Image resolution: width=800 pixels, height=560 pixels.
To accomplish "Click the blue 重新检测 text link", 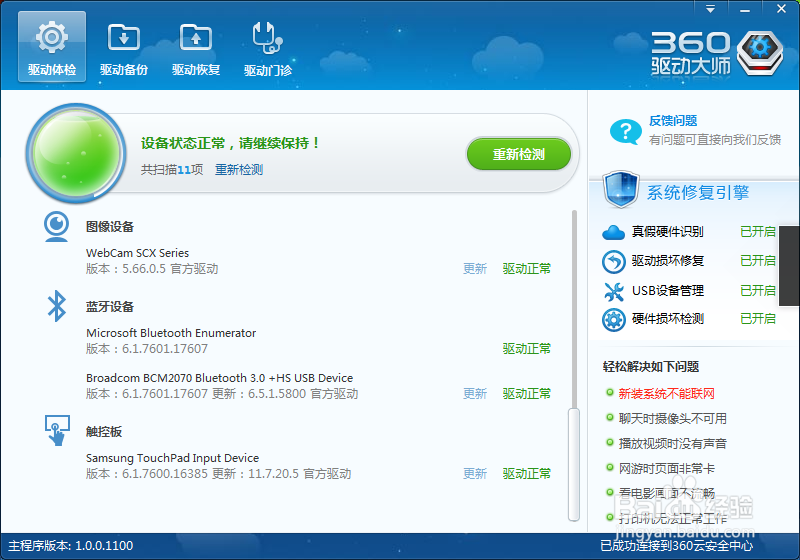I will (239, 169).
